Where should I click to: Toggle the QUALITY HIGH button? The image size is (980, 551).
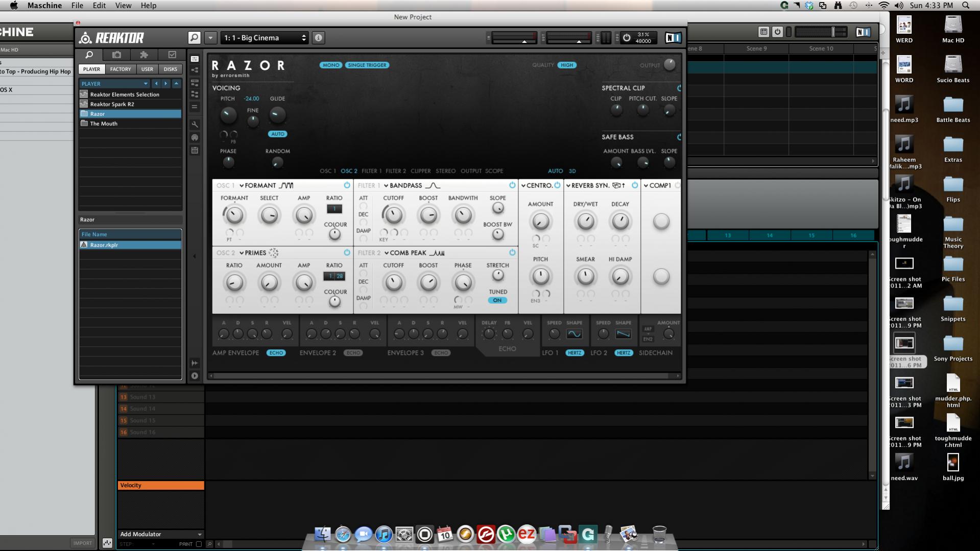567,65
